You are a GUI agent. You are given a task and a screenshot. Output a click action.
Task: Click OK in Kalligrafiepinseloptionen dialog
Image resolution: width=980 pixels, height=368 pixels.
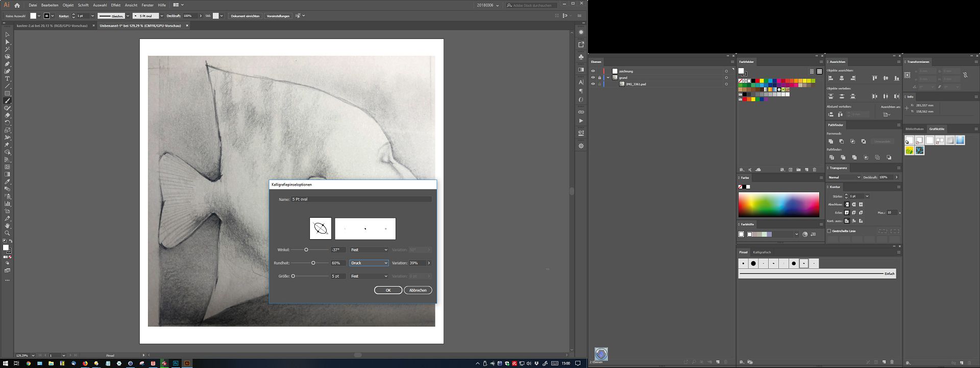point(388,290)
